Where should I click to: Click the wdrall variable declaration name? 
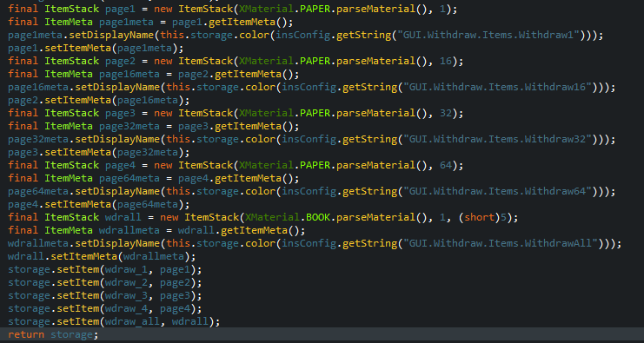point(123,217)
